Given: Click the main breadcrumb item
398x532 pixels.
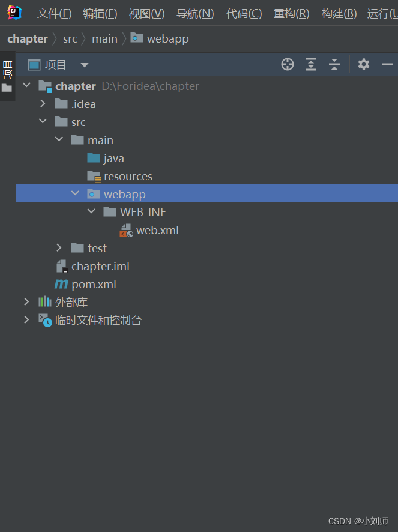Looking at the screenshot, I should click(x=104, y=38).
